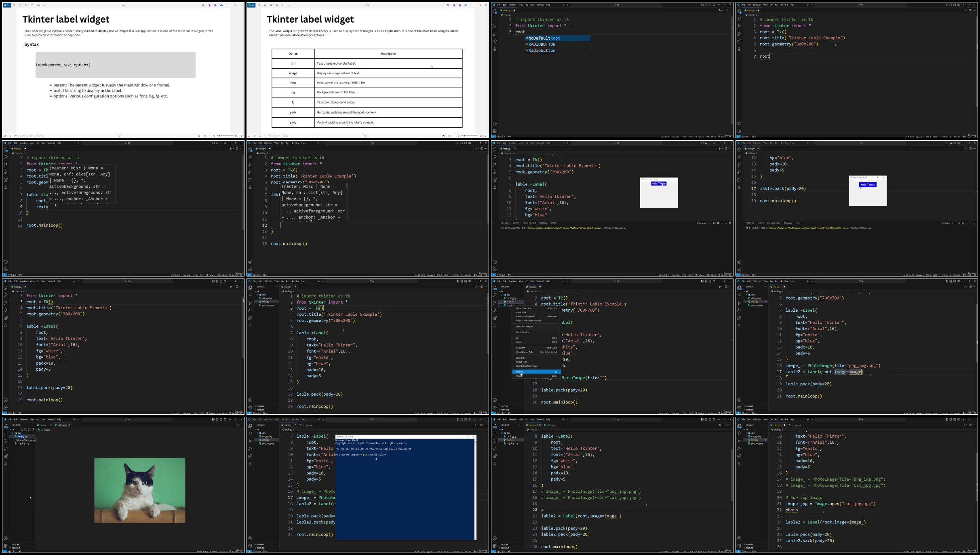Open Extensions icon in cat image frame

6,456
